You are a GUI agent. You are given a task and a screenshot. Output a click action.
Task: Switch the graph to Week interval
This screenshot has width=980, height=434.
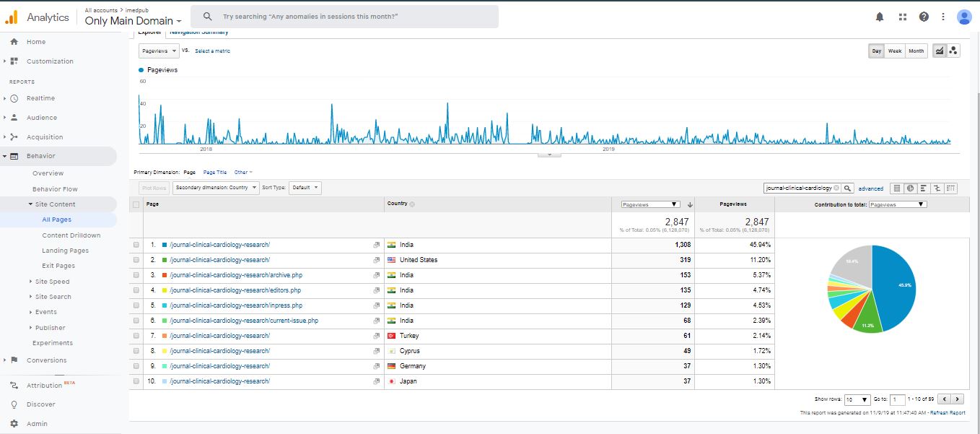(x=895, y=51)
